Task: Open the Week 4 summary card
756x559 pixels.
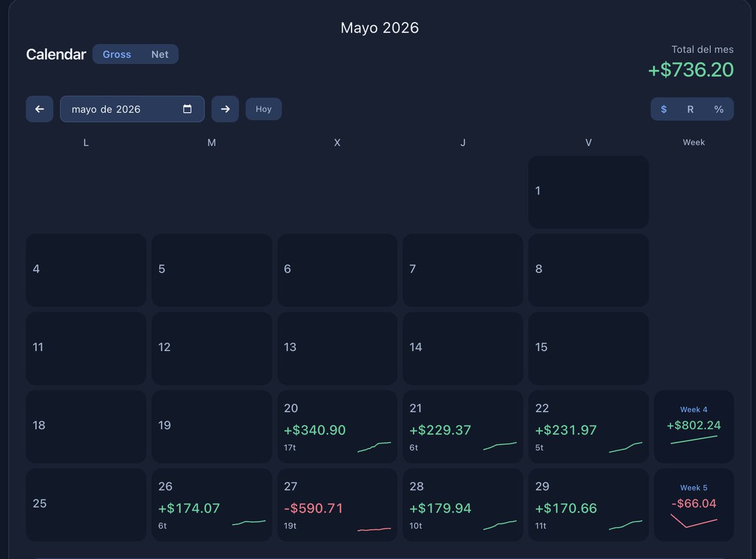Action: point(694,427)
